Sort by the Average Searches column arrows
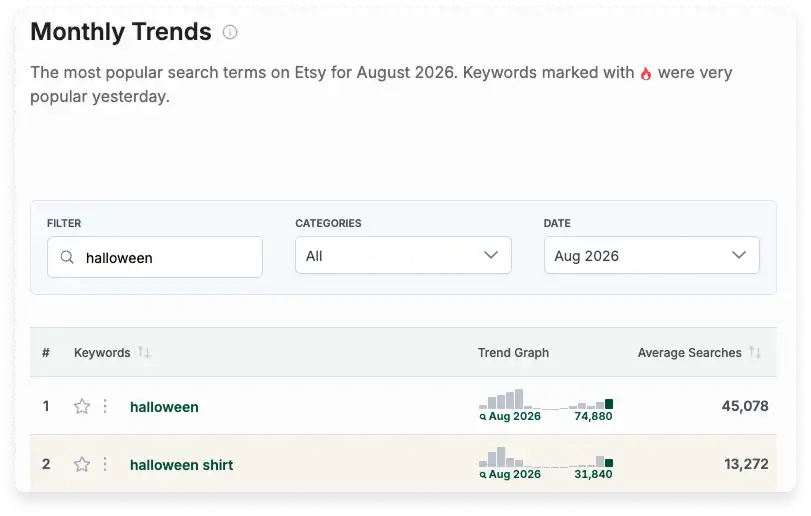The width and height of the screenshot is (811, 516). (755, 353)
